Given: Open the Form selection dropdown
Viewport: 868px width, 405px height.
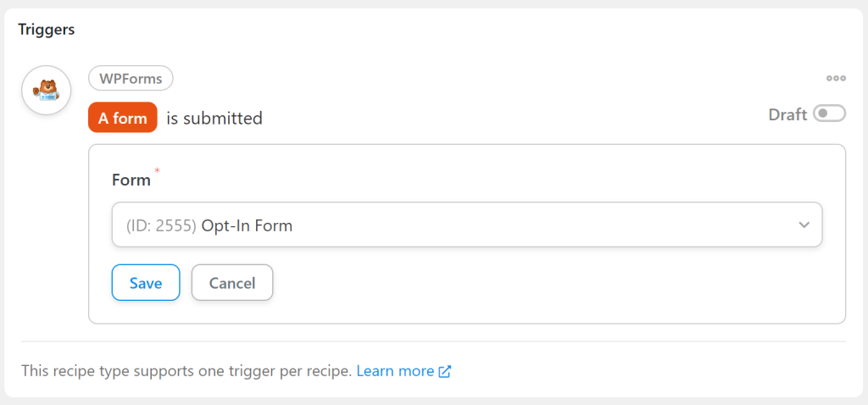Looking at the screenshot, I should click(467, 225).
